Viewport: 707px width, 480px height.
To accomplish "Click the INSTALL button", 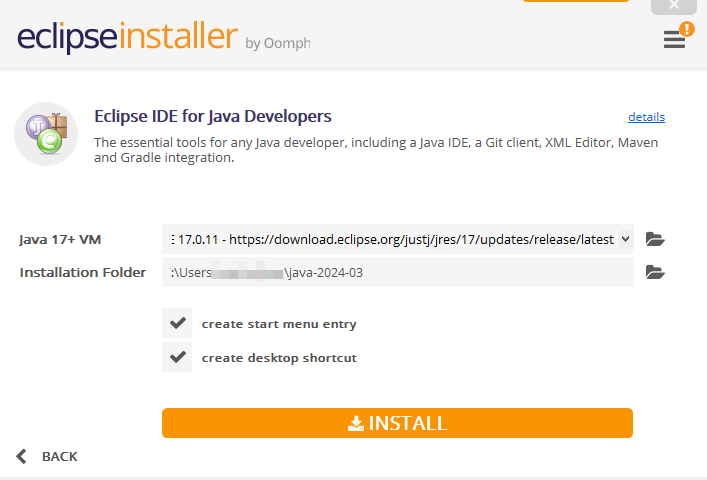I will click(x=397, y=423).
